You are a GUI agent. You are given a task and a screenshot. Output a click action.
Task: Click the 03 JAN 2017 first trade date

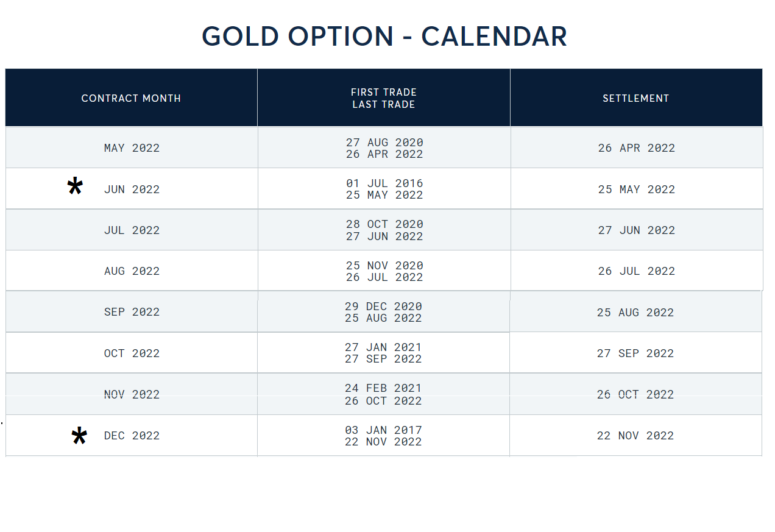(x=383, y=430)
